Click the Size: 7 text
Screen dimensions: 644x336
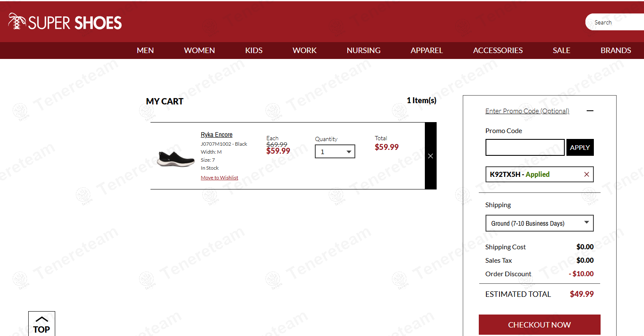click(x=208, y=160)
